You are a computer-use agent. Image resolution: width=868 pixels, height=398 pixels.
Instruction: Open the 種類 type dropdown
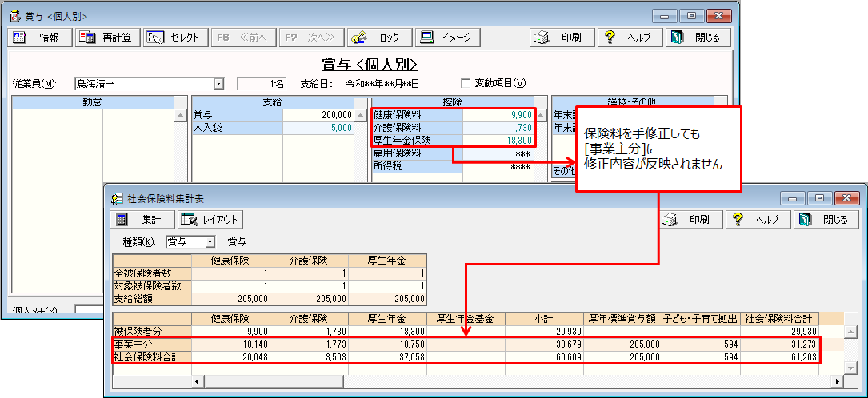(x=210, y=241)
